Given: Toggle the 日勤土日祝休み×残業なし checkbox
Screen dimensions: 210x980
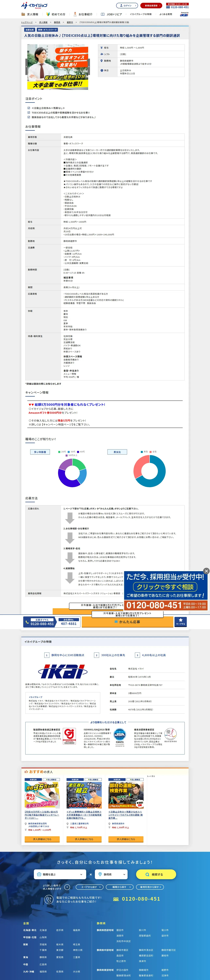Looking at the screenshot, I should [29, 108].
